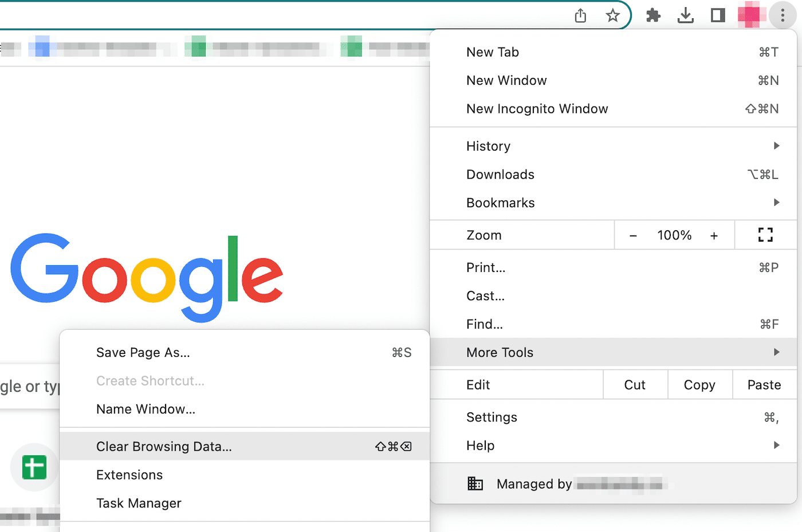The image size is (802, 532).
Task: Choose Clear Browsing Data from the submenu
Action: click(164, 446)
